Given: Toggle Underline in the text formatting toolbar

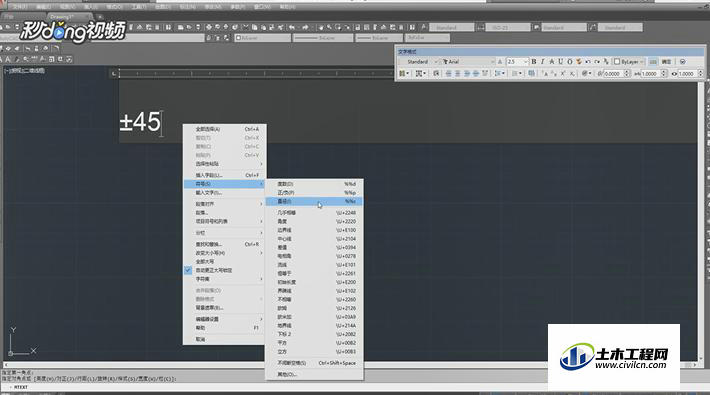Looking at the screenshot, I should pos(561,62).
